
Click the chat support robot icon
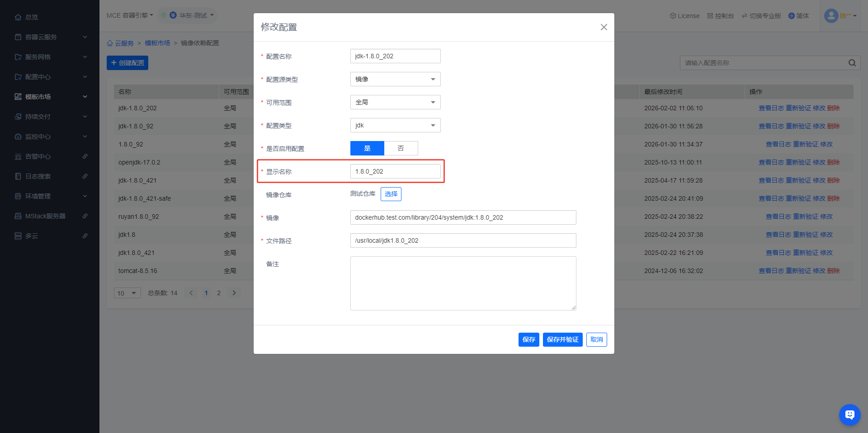(849, 414)
